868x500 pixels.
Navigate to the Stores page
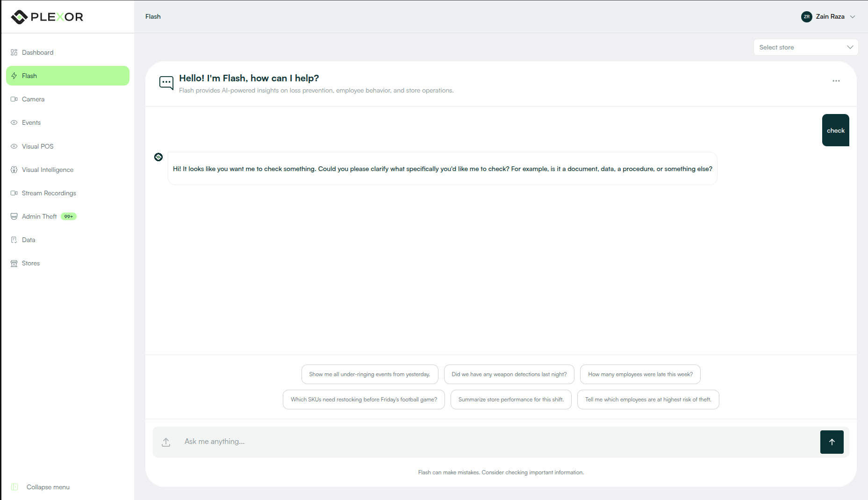click(x=68, y=263)
